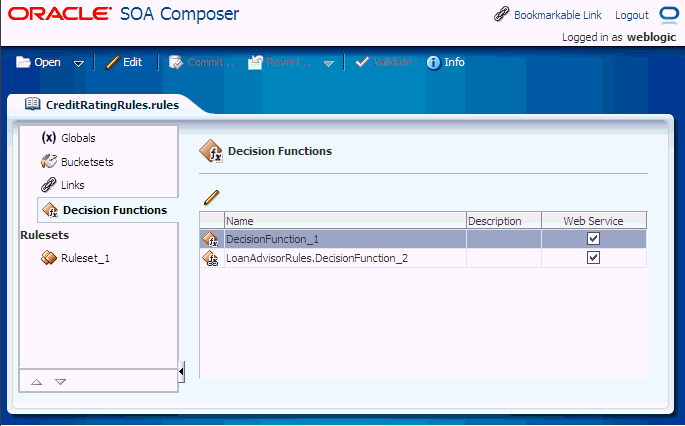Viewport: 685px width, 426px height.
Task: Click the Web Service column header
Action: [x=594, y=221]
